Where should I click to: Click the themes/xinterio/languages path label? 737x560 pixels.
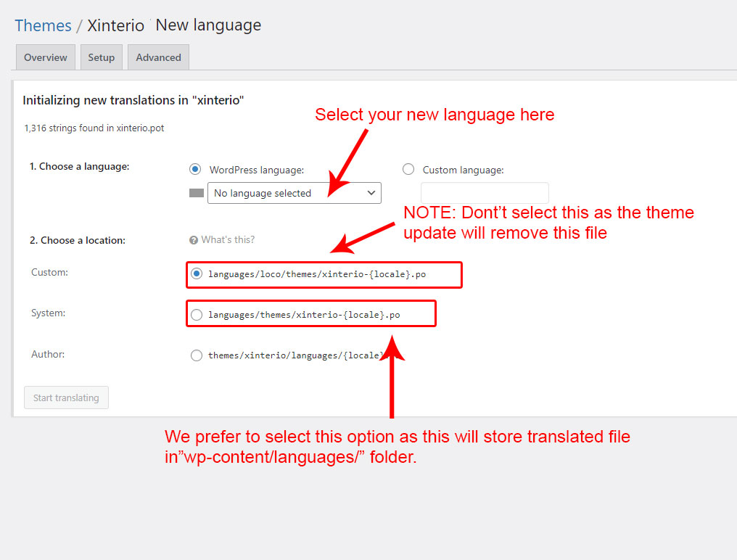295,355
